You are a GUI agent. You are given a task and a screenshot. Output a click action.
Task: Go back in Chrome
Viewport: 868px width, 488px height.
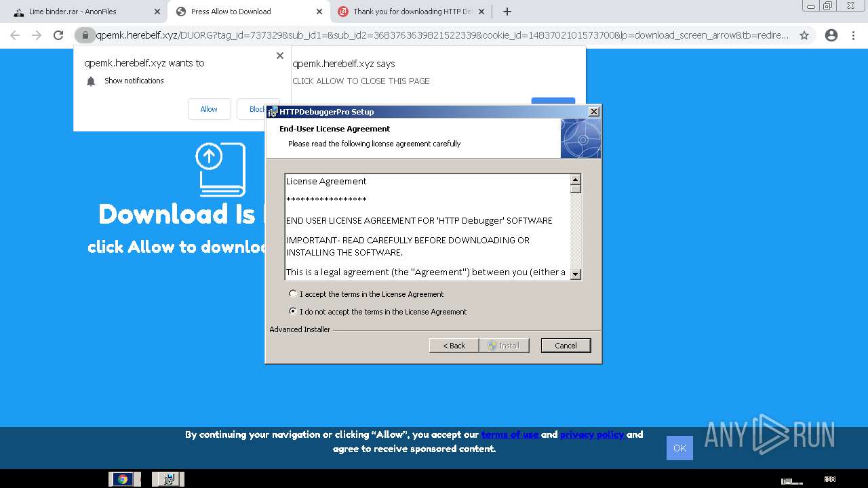pyautogui.click(x=15, y=35)
